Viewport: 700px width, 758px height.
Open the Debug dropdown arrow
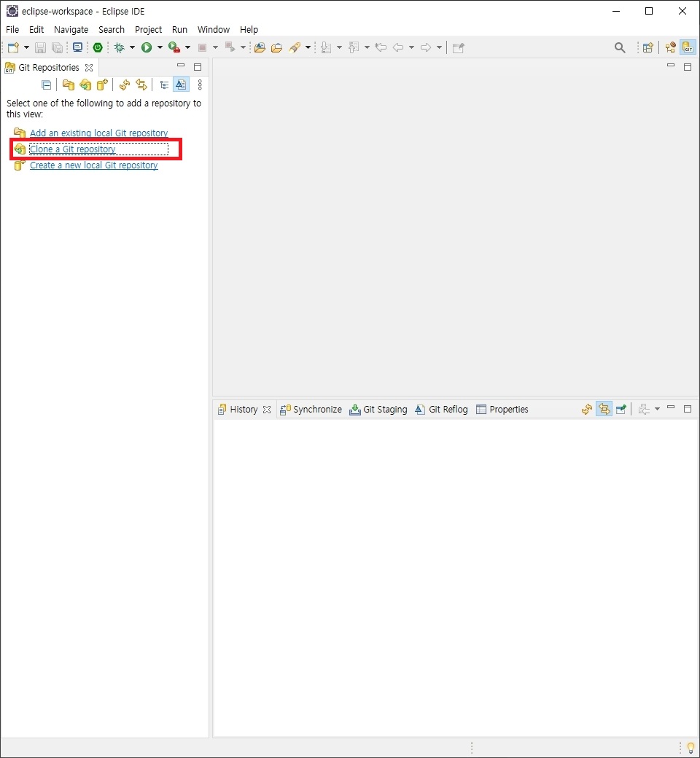(x=132, y=47)
